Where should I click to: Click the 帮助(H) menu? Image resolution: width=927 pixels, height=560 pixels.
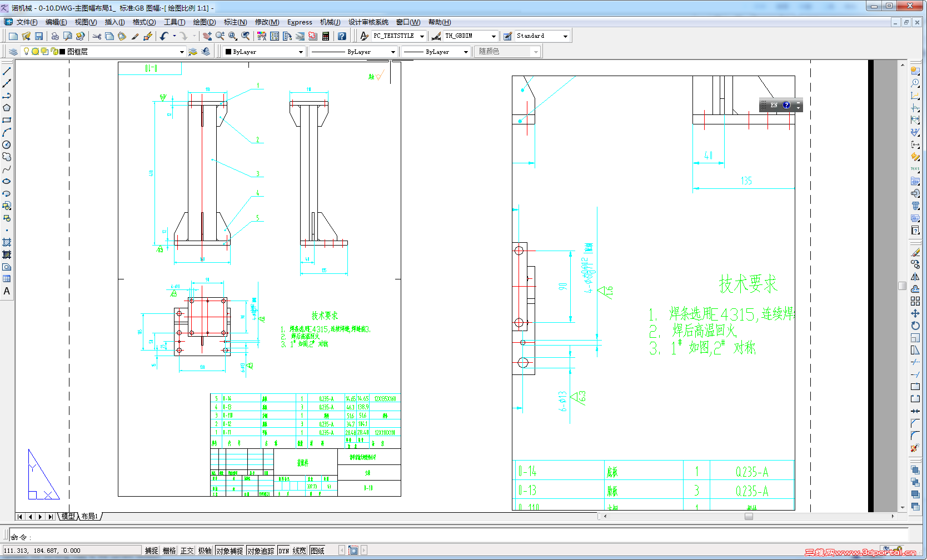[440, 22]
